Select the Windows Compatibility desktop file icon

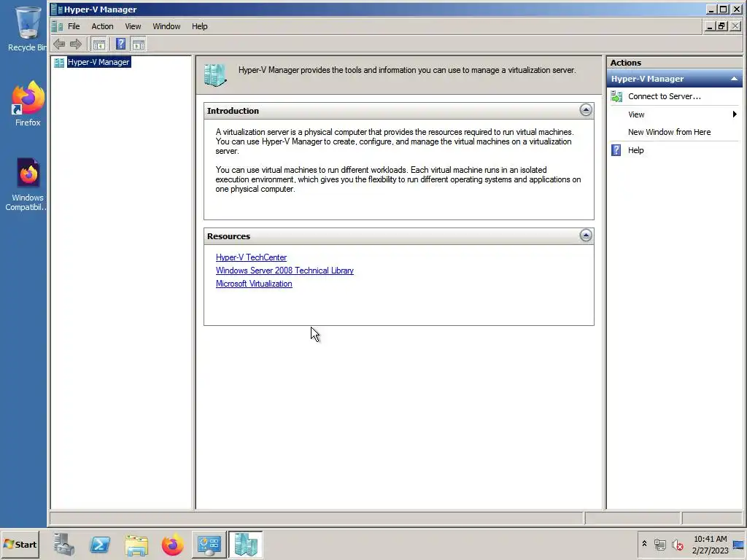27,184
